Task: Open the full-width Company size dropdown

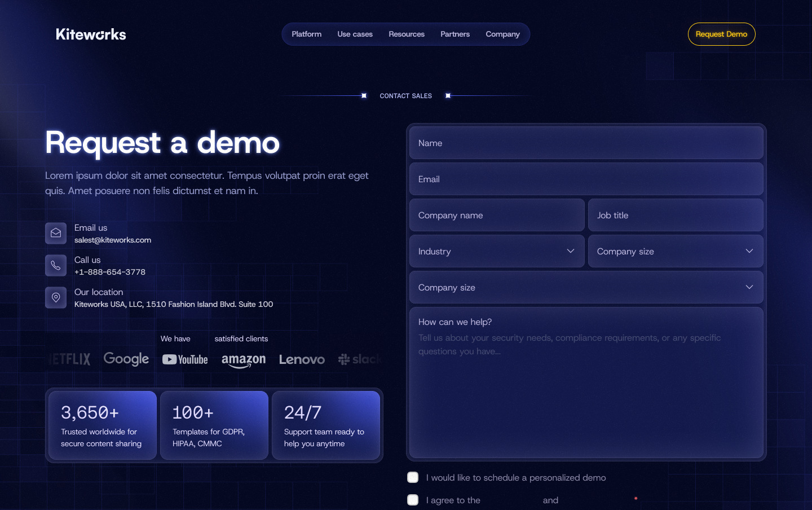Action: coord(586,288)
